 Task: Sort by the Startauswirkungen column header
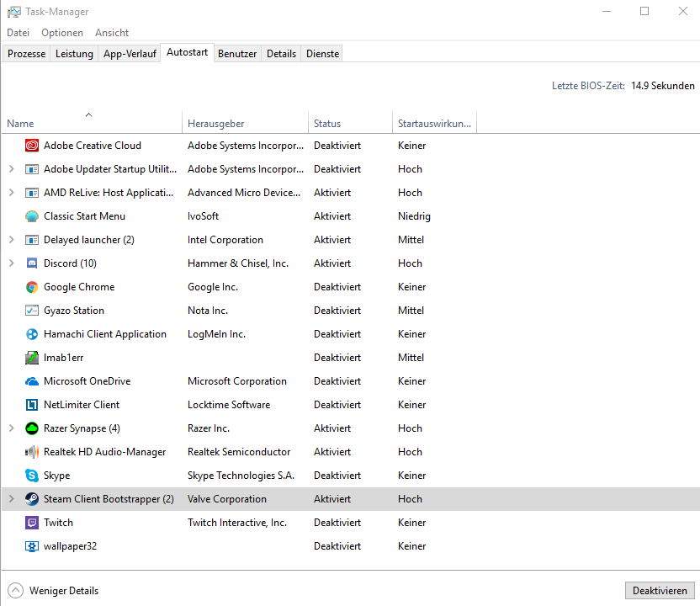pyautogui.click(x=434, y=123)
